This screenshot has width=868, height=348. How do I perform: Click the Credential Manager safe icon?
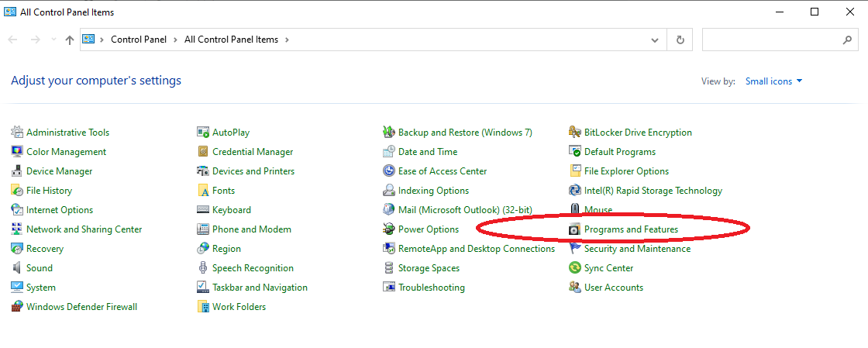tap(202, 152)
